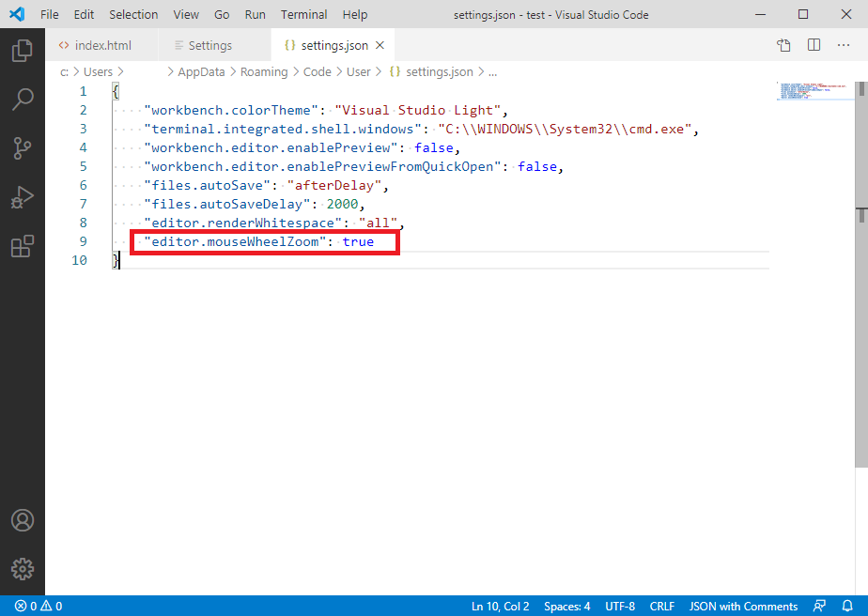Show errors and warnings in status bar
Screen dimensions: 868x616
39,606
